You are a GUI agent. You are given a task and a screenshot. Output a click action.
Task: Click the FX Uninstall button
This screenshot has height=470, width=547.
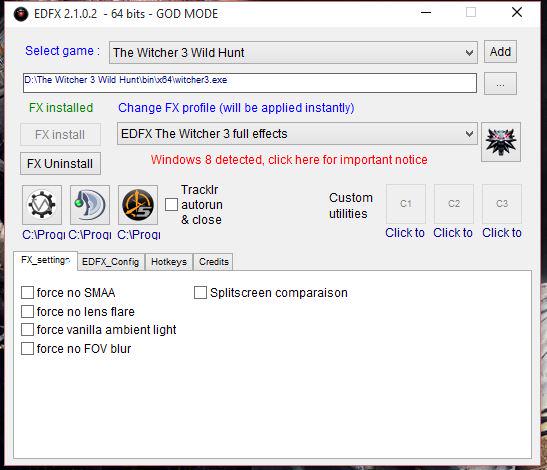tap(60, 163)
